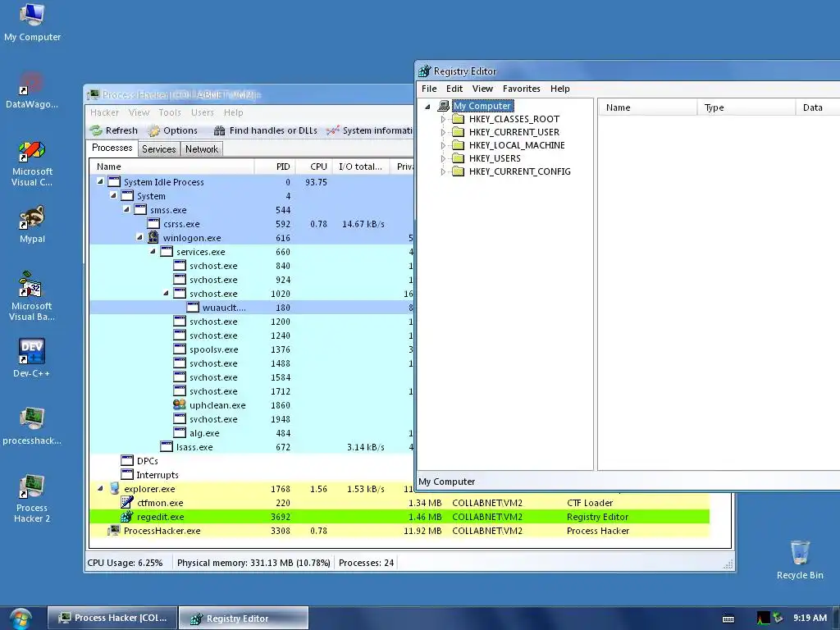Click the Name column header in Registry Editor
This screenshot has width=840, height=630.
coord(648,107)
